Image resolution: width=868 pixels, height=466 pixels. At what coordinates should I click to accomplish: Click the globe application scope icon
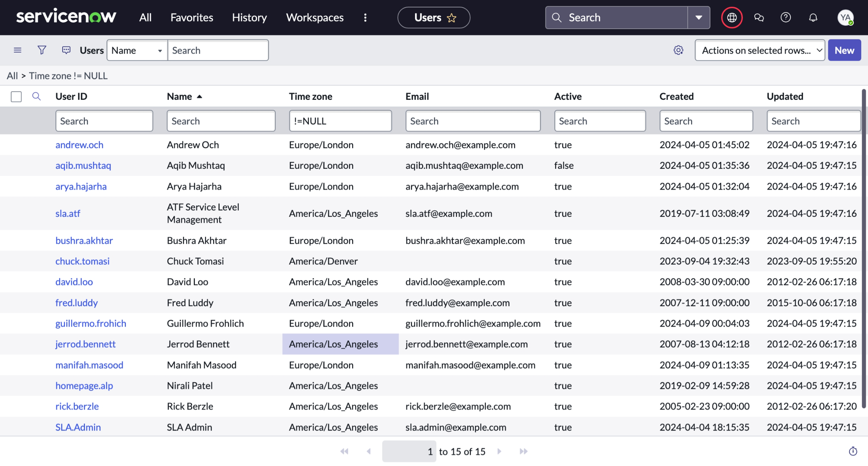[732, 18]
